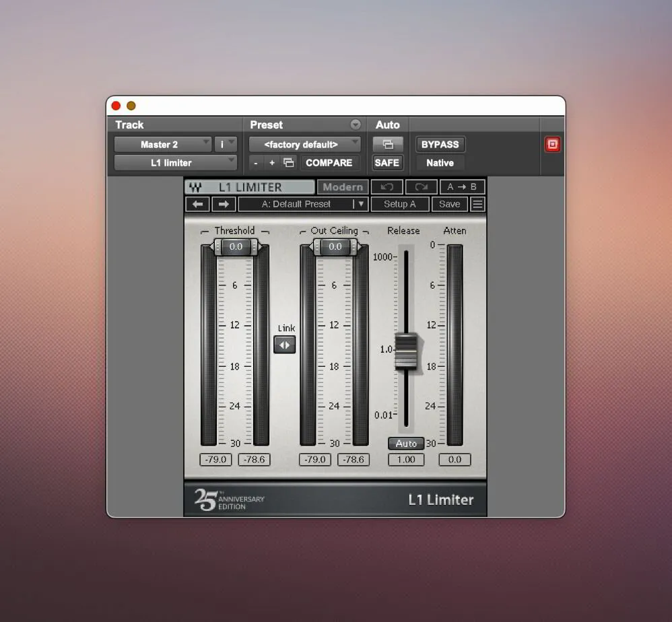672x622 pixels.
Task: Click the Atten value field 0.0
Action: [455, 460]
